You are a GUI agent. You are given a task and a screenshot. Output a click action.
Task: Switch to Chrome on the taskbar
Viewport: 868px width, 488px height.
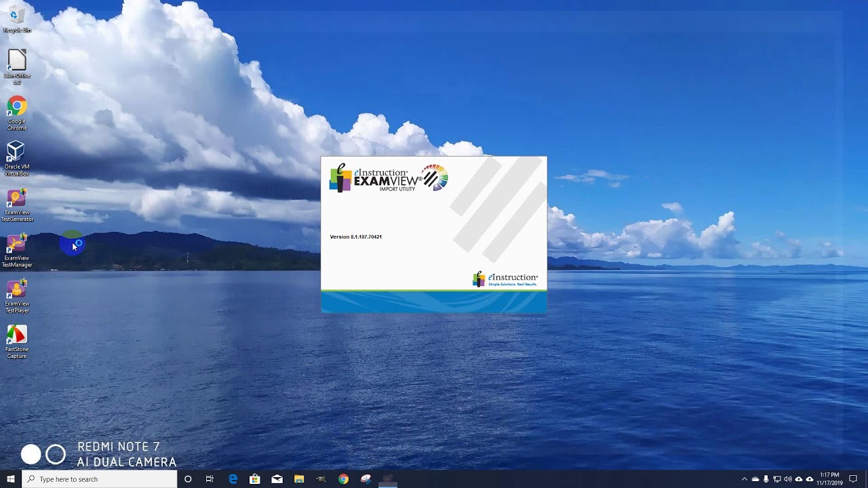(344, 479)
